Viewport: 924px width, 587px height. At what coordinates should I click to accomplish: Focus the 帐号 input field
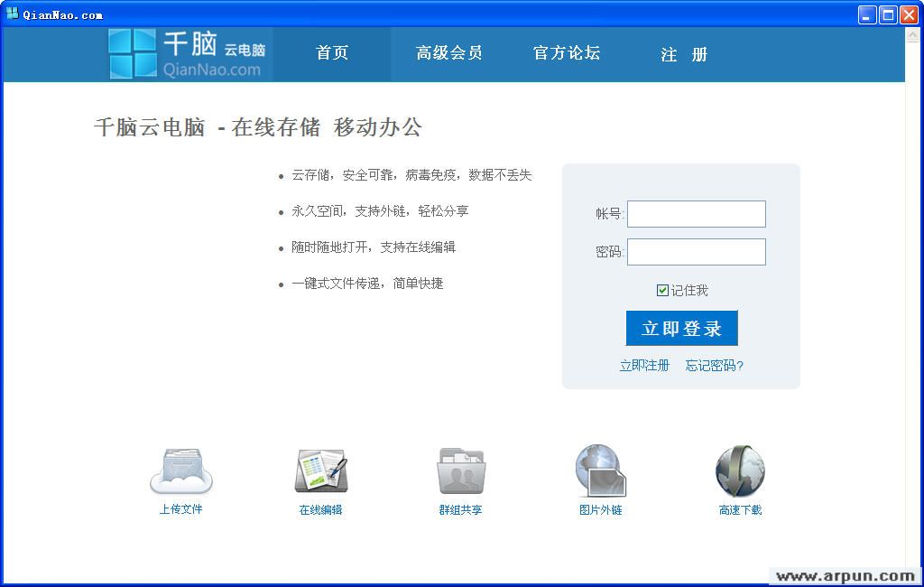(697, 213)
